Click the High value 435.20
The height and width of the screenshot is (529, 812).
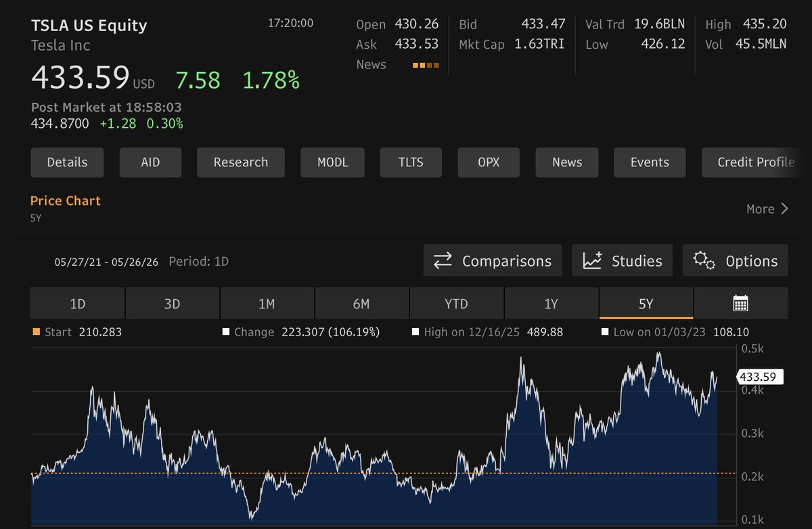765,24
